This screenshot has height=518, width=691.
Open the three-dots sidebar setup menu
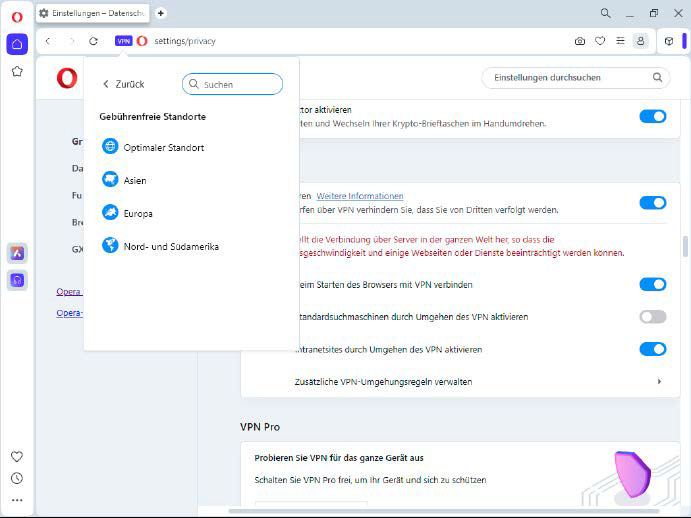tap(17, 500)
